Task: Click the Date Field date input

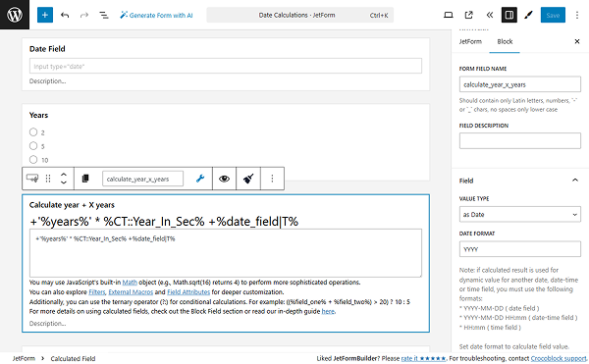Action: (226, 66)
